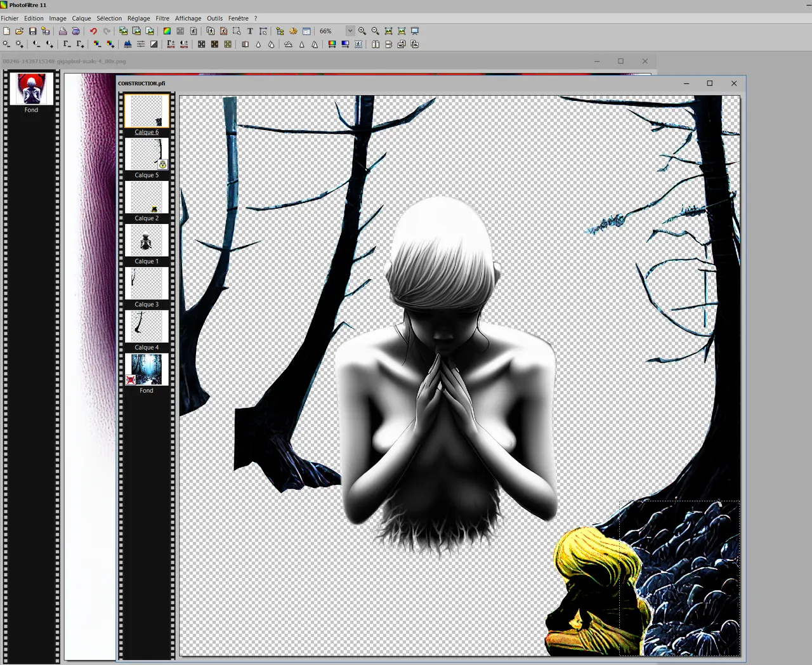Viewport: 812px width, 665px height.
Task: Click the Save (floppy disk) icon
Action: tap(33, 31)
